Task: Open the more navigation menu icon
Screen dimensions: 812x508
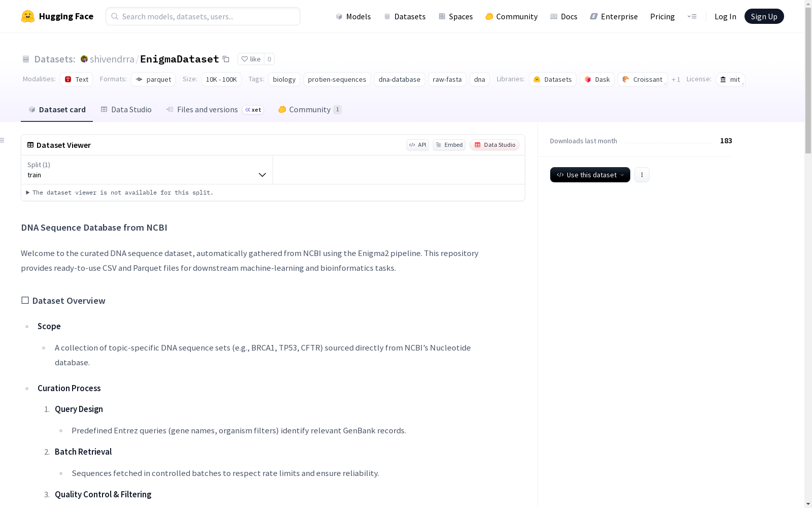Action: point(692,16)
